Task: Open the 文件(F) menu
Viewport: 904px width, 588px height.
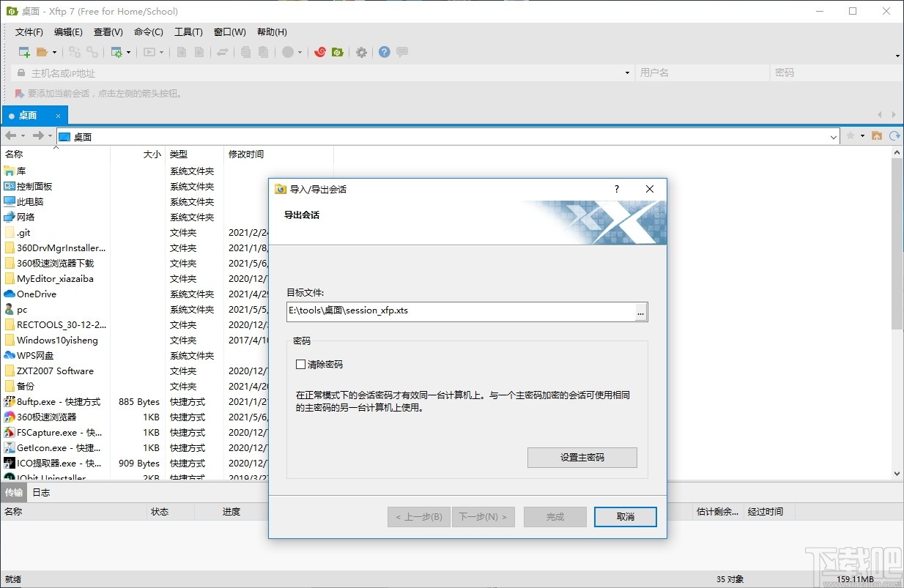Action: pos(28,31)
